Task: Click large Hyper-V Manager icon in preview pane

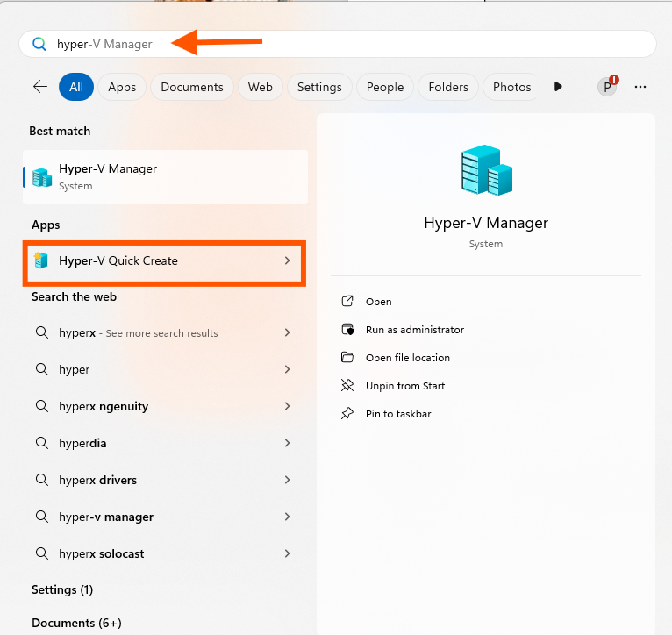Action: 486,170
